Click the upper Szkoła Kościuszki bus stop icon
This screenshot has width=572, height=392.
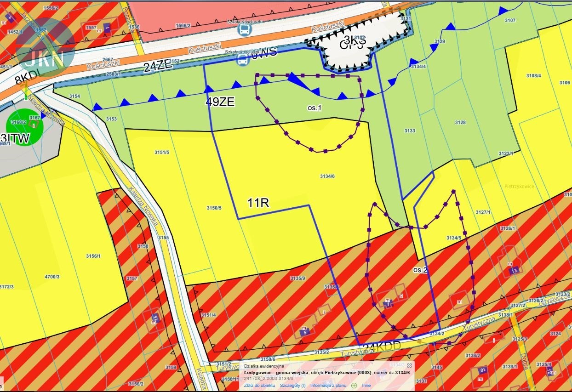[244, 30]
